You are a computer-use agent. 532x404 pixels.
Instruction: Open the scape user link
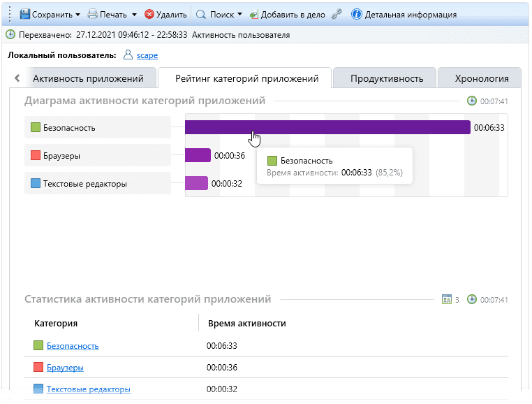[x=147, y=55]
